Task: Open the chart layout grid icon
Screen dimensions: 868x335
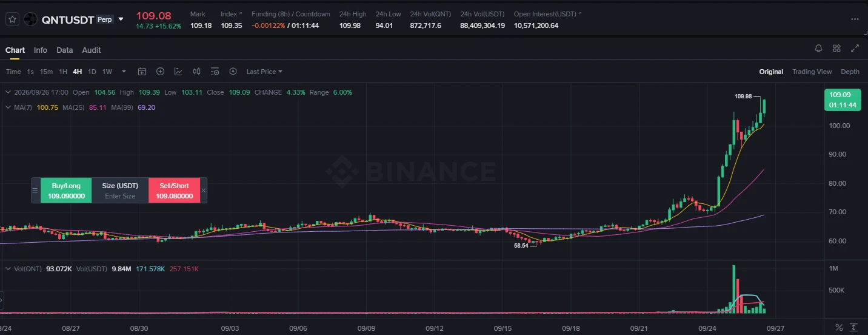Action: pyautogui.click(x=836, y=49)
